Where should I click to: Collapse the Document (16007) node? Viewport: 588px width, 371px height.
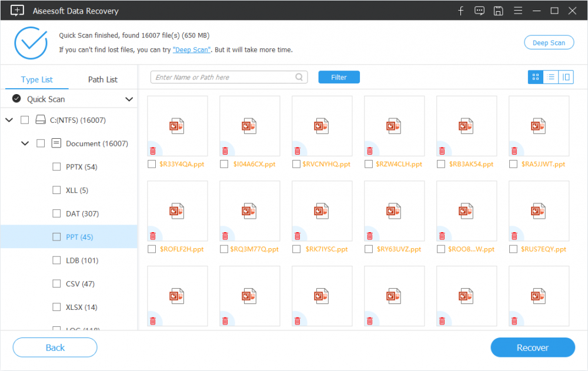coord(25,143)
